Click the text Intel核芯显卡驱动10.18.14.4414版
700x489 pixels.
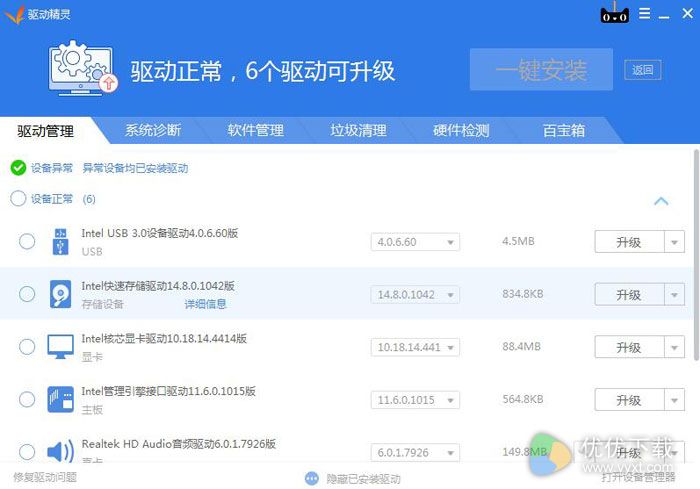point(164,339)
